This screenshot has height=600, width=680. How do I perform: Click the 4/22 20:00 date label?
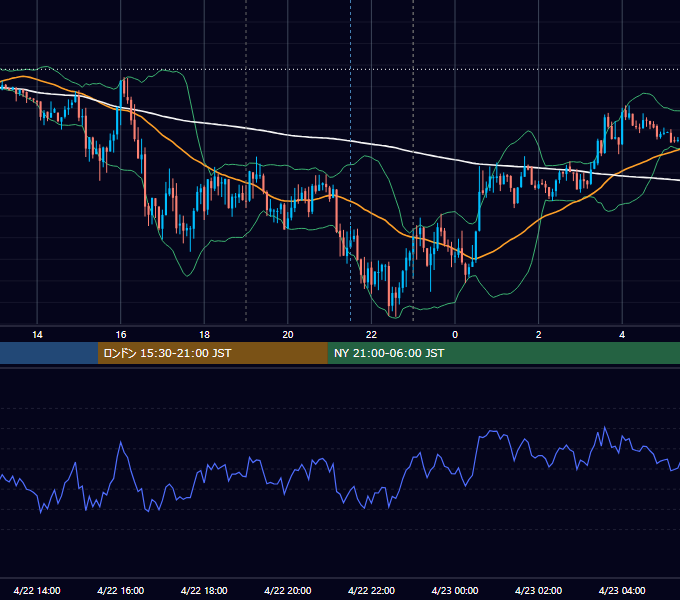pyautogui.click(x=288, y=590)
